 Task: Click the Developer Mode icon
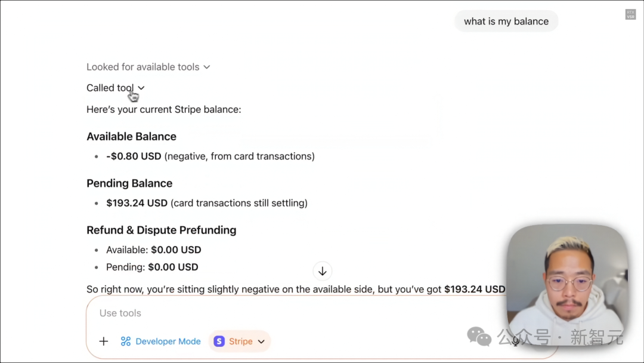tap(126, 342)
